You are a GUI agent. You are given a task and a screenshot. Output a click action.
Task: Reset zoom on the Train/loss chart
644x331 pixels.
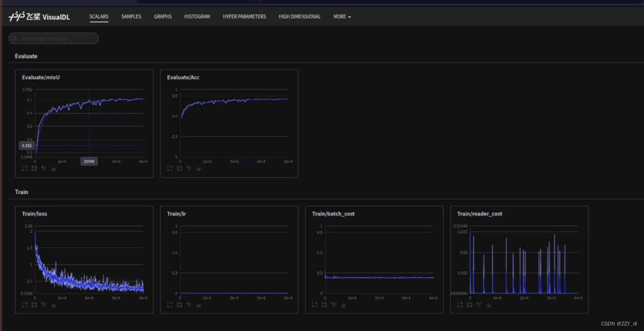coord(34,304)
